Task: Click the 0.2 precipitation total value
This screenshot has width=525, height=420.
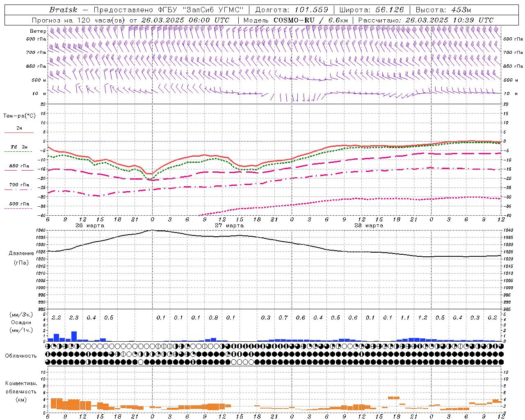Action: [x=492, y=318]
